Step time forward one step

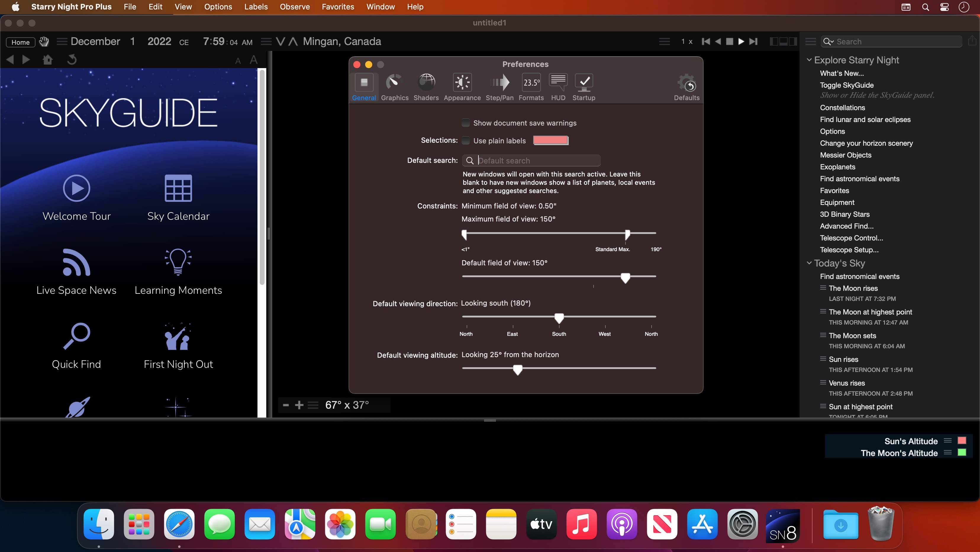click(x=753, y=41)
